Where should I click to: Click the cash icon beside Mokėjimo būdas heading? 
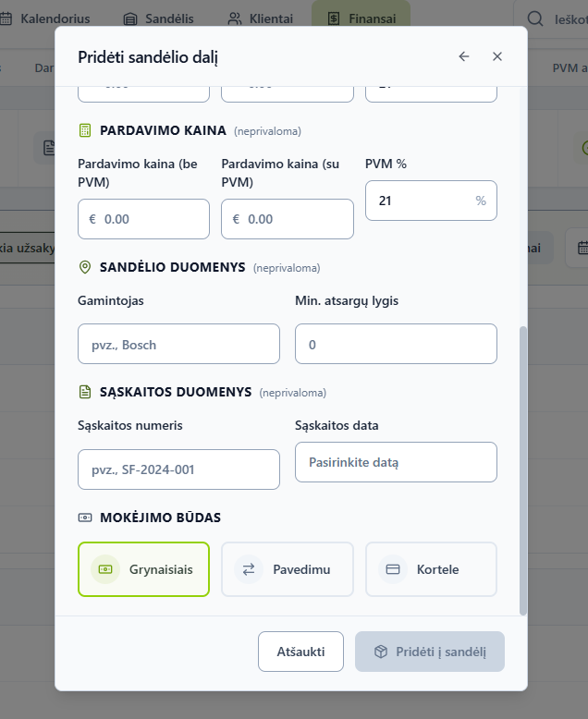click(x=85, y=518)
